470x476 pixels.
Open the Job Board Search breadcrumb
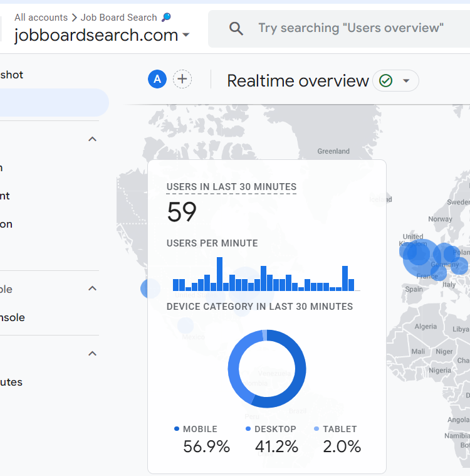118,18
